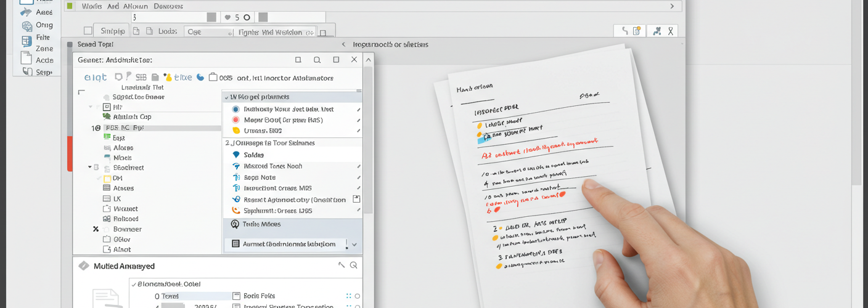
Task: Click the 'Tenlie Mibres' row
Action: point(292,225)
